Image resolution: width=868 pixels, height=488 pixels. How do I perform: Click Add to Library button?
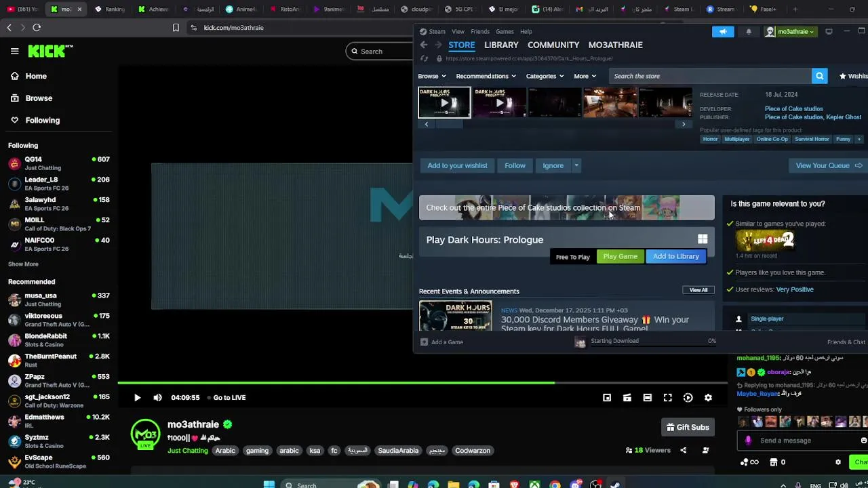tap(676, 256)
